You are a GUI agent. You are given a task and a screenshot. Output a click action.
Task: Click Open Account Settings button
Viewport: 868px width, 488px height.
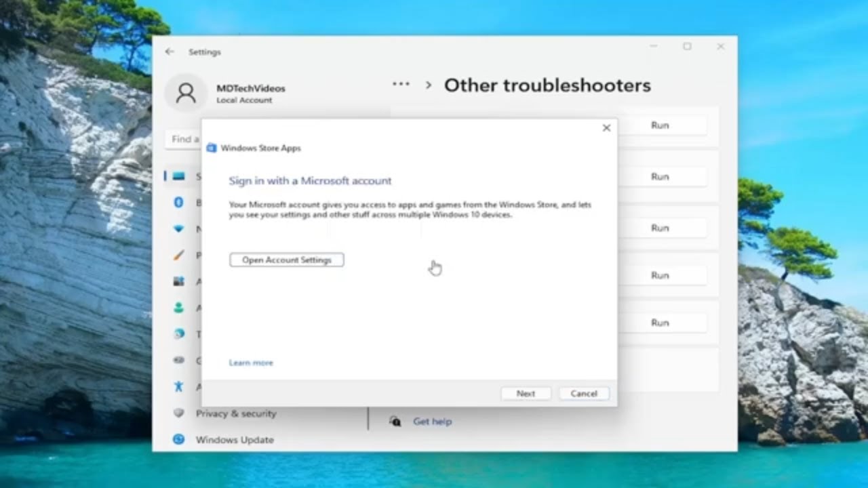coord(287,260)
